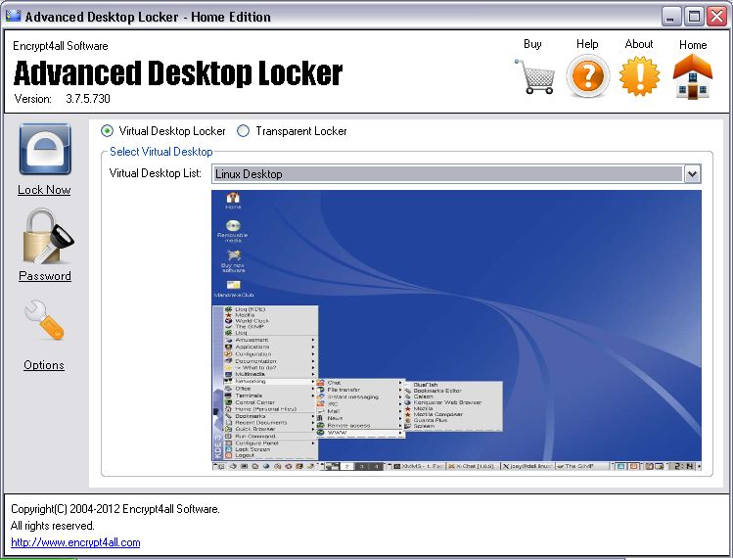The height and width of the screenshot is (560, 733).
Task: Click the Options label link
Action: [x=44, y=365]
